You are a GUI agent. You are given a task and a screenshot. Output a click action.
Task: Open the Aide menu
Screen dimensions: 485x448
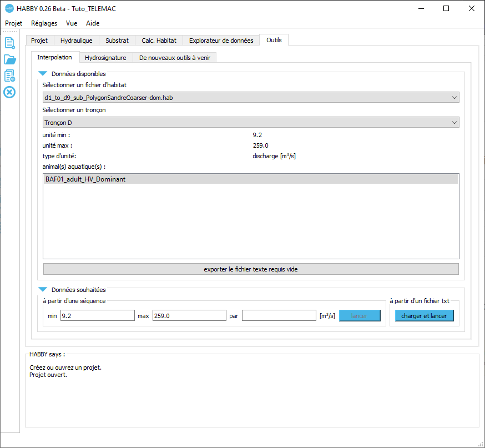(x=93, y=23)
